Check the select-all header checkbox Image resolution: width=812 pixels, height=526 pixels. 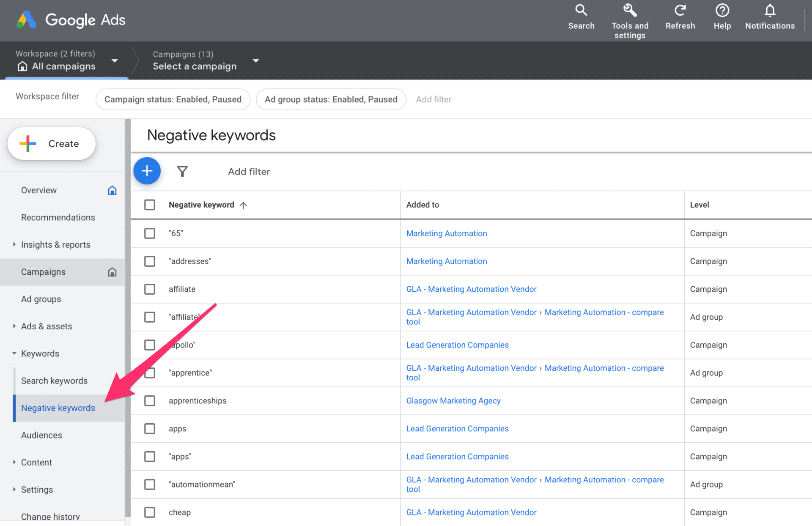(x=150, y=205)
